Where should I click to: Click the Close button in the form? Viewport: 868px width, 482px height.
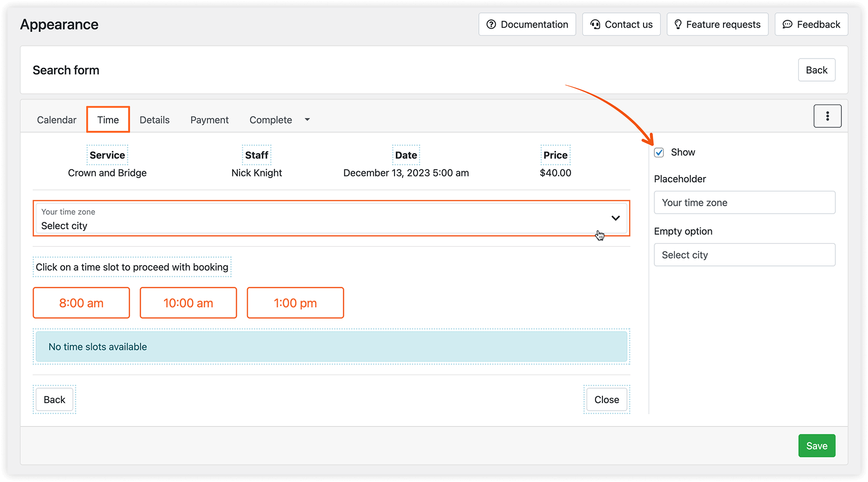point(607,400)
